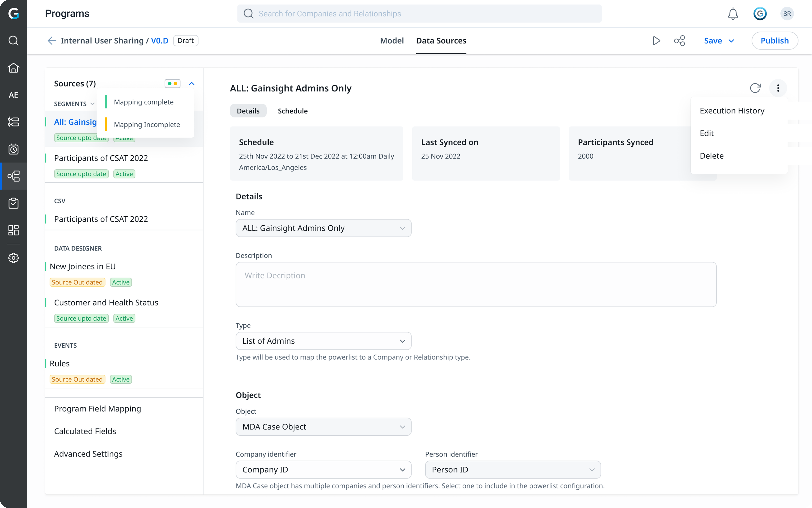Screen dimensions: 812x508
Task: Open Settings gear in sidebar
Action: pos(13,258)
